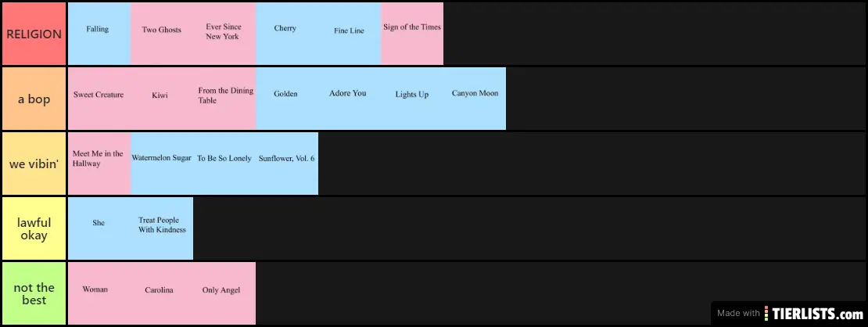Select the Carolina song tile
The width and height of the screenshot is (868, 327).
click(x=160, y=293)
